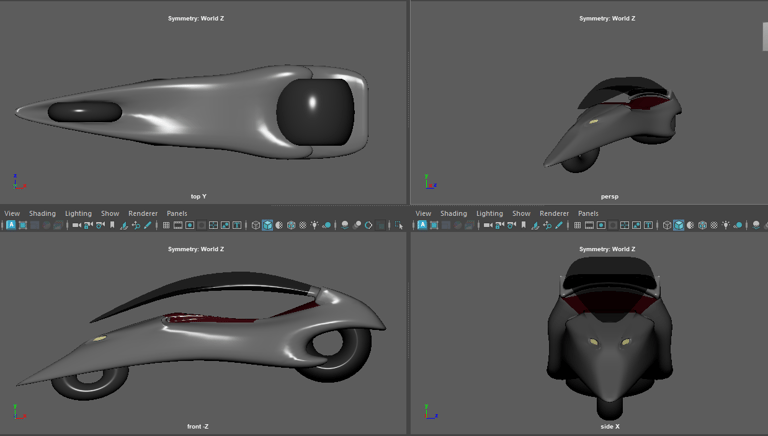Click 'top Y' camera label in top-left viewport
The image size is (768, 436).
click(198, 196)
